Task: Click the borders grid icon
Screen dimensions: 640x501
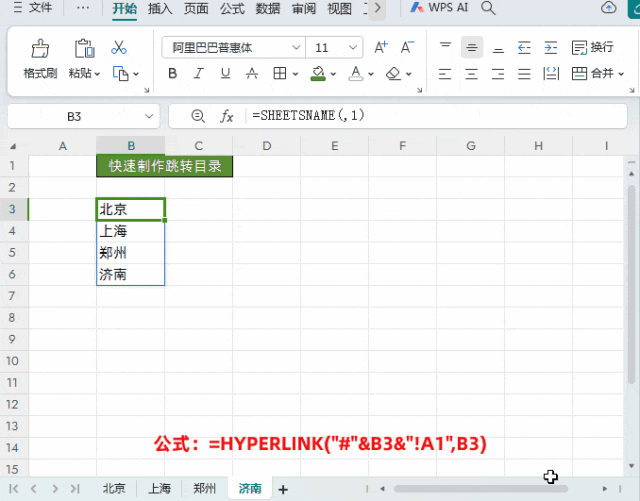Action: (280, 74)
